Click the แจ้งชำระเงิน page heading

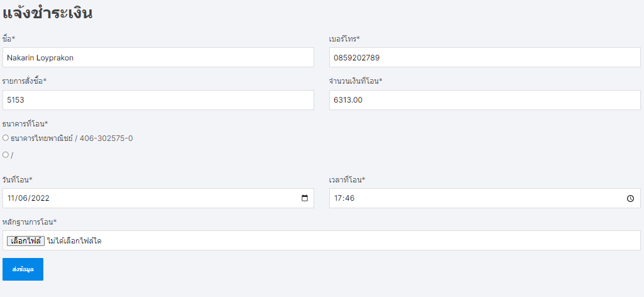[48, 14]
